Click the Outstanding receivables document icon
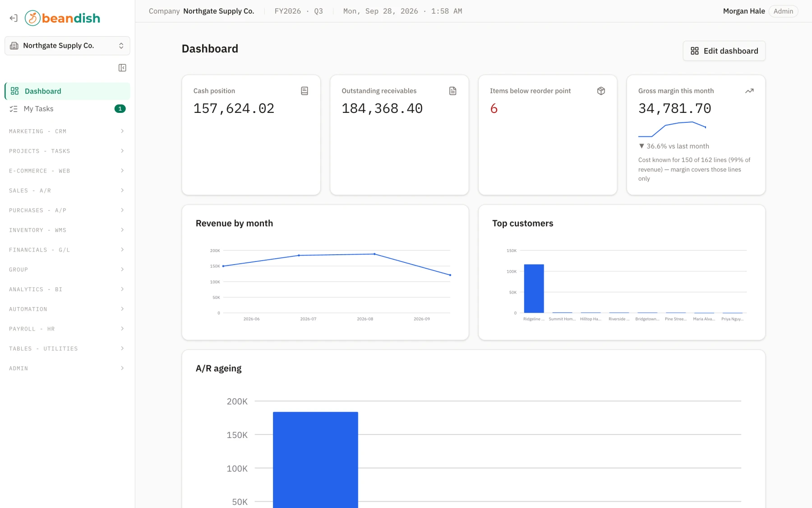 453,91
